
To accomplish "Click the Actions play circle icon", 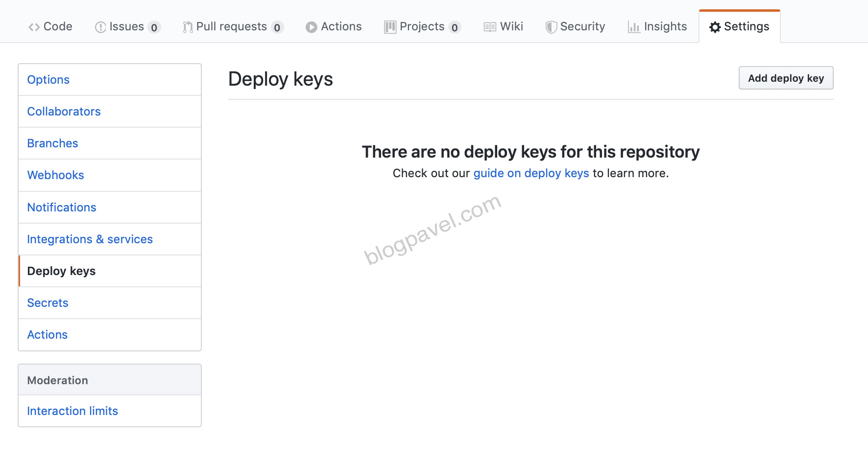I will (311, 26).
